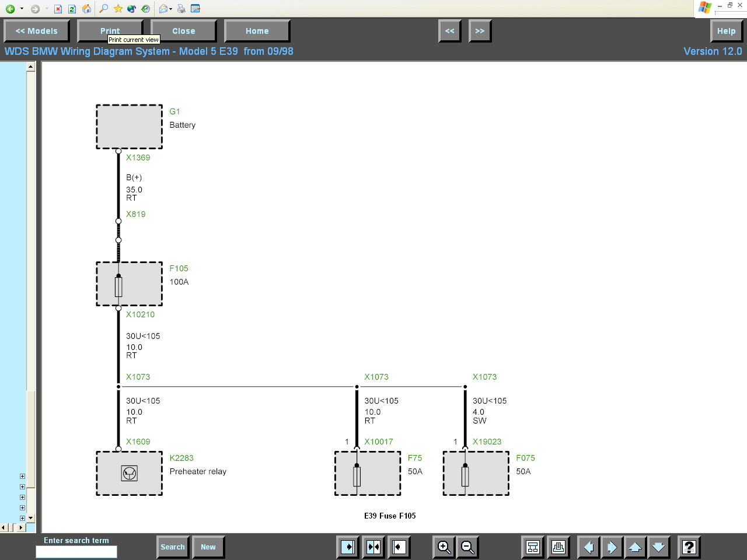This screenshot has height=560, width=747.
Task: Click the collapse-pane-left arrow icon
Action: 399,547
